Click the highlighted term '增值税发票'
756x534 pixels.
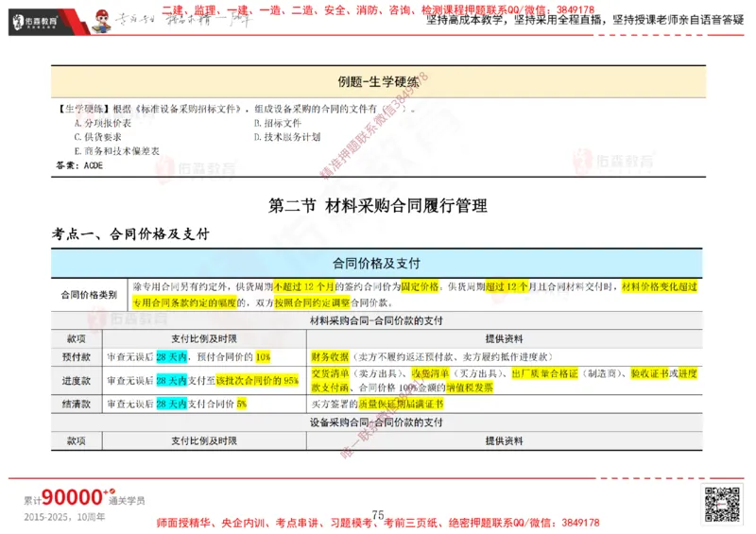(470, 388)
